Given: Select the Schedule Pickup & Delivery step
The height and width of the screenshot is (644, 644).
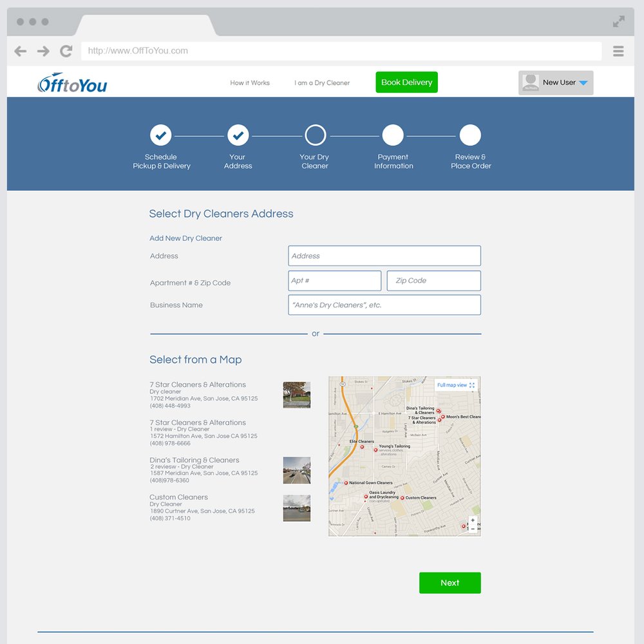Looking at the screenshot, I should coord(161,135).
